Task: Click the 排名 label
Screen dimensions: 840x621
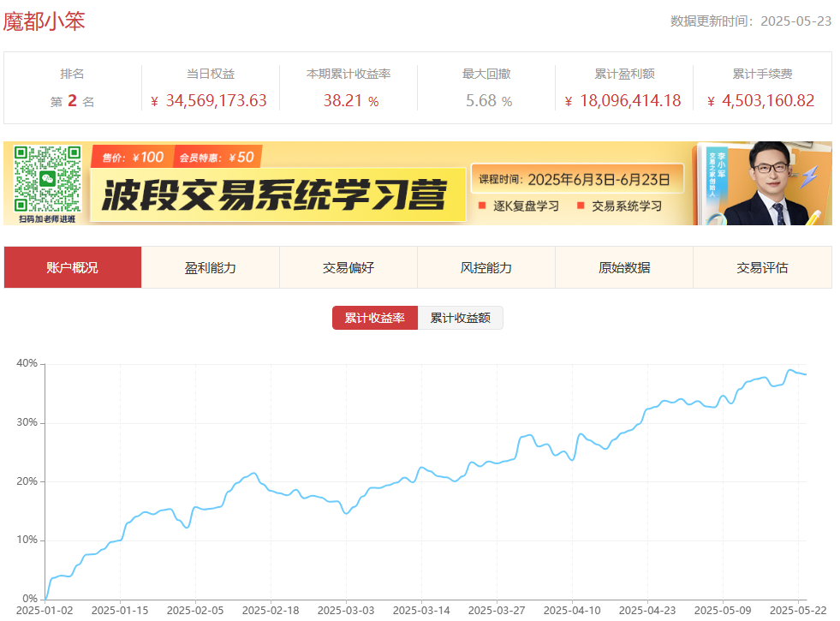Action: pos(72,74)
